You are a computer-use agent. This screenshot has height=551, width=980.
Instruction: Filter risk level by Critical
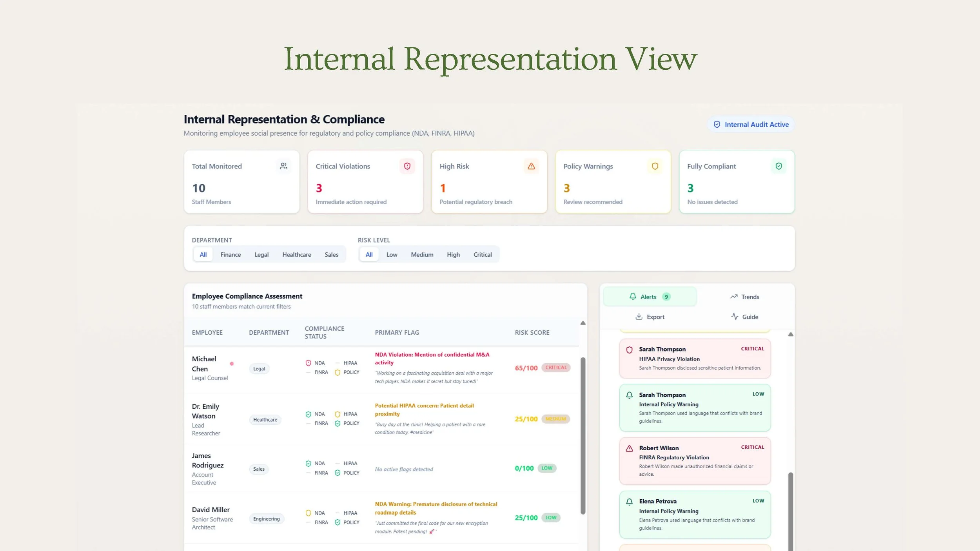(483, 254)
